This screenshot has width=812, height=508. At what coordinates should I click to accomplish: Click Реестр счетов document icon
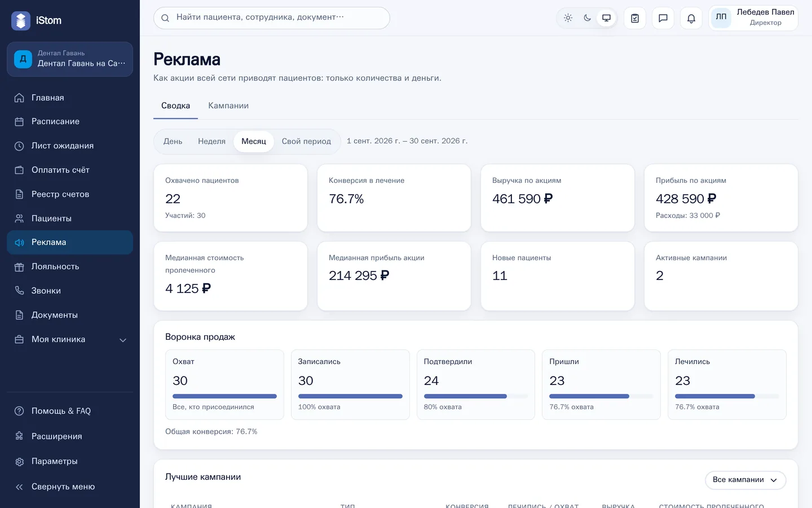pos(19,194)
